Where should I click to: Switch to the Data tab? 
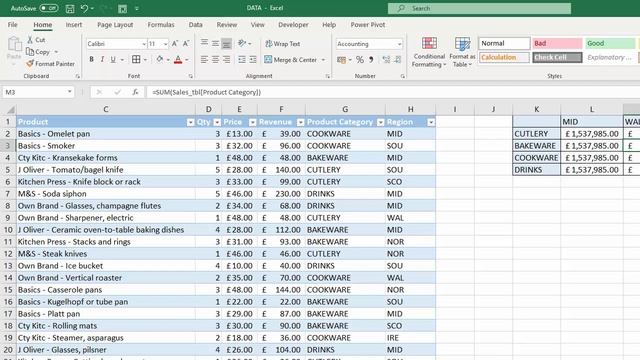[196, 24]
